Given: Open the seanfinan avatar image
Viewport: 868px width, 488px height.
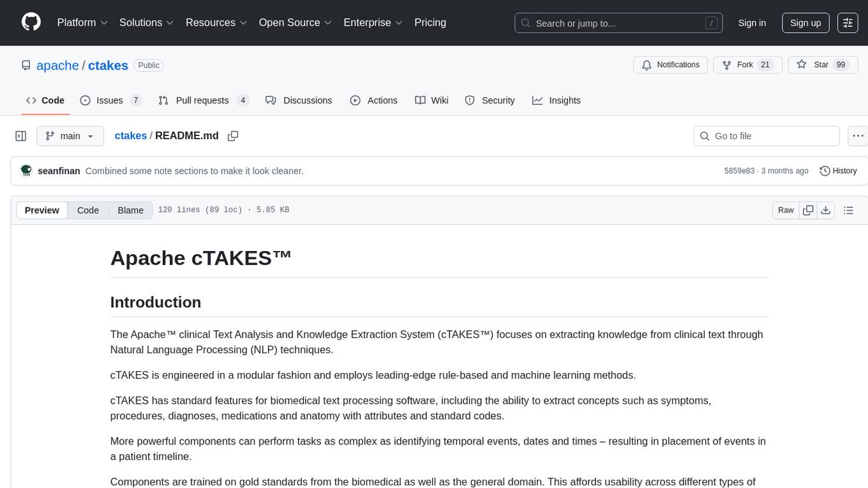Looking at the screenshot, I should click(26, 171).
